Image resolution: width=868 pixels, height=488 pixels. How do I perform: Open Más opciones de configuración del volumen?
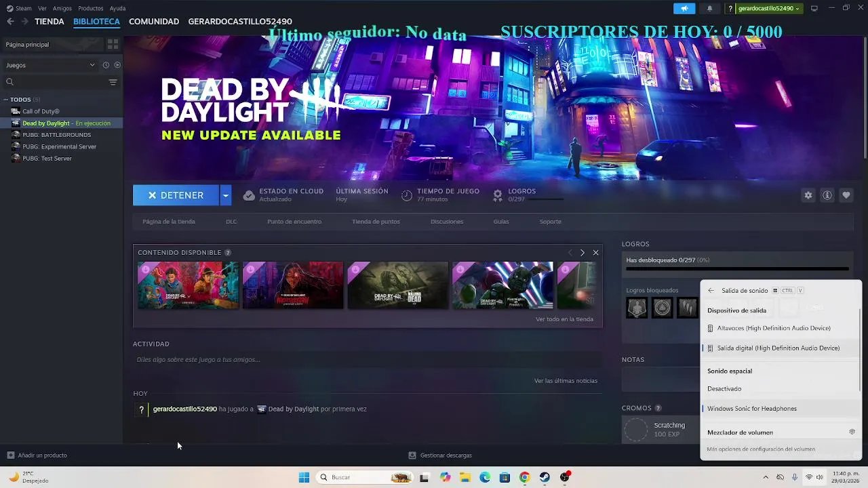[x=761, y=449]
